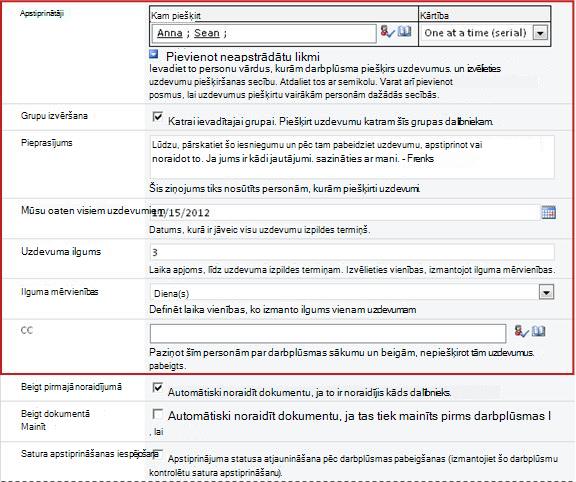Enable Satura apstiprināšanas iespējošana checkbox

(158, 454)
